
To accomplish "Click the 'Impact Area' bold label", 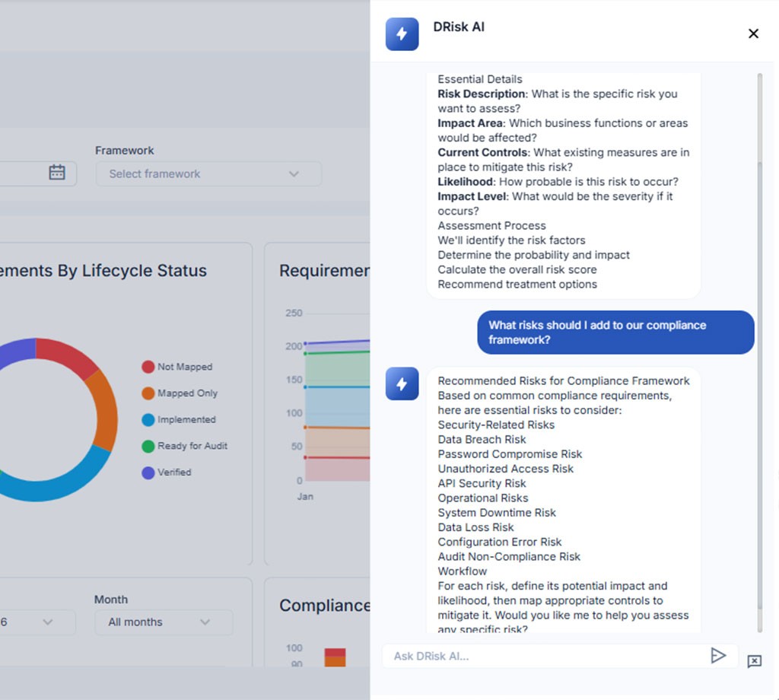I will [470, 123].
